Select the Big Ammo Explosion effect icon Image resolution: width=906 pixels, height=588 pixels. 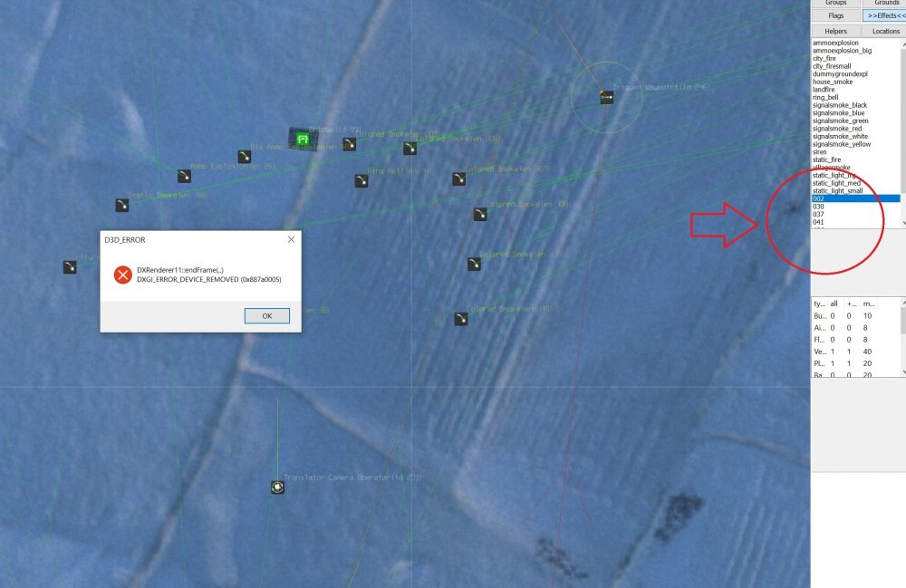point(245,157)
